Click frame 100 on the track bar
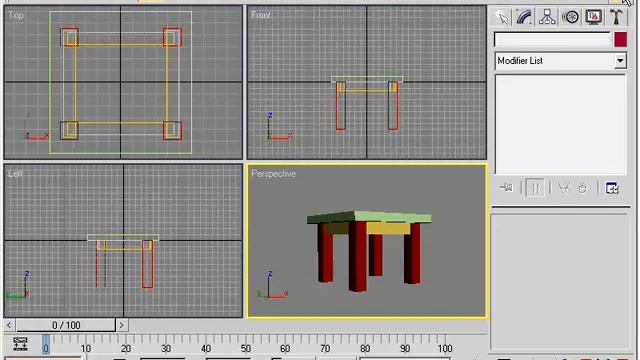Viewport: 640px width, 360px height. pyautogui.click(x=445, y=349)
